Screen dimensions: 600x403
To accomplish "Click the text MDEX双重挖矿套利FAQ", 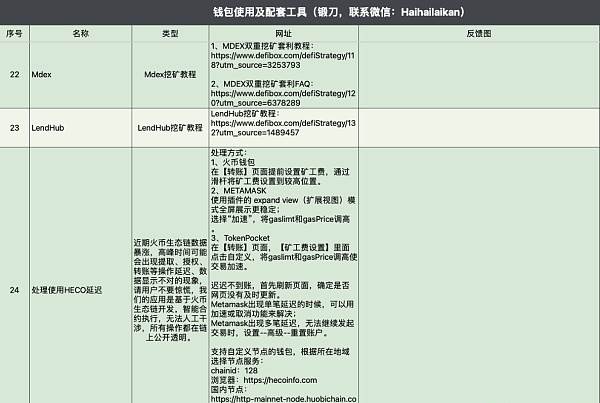I will (267, 84).
